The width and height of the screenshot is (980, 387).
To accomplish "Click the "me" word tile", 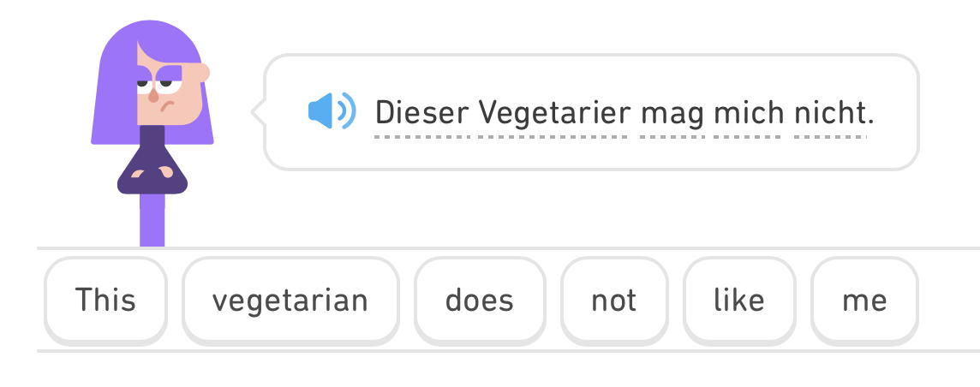I will (x=864, y=301).
